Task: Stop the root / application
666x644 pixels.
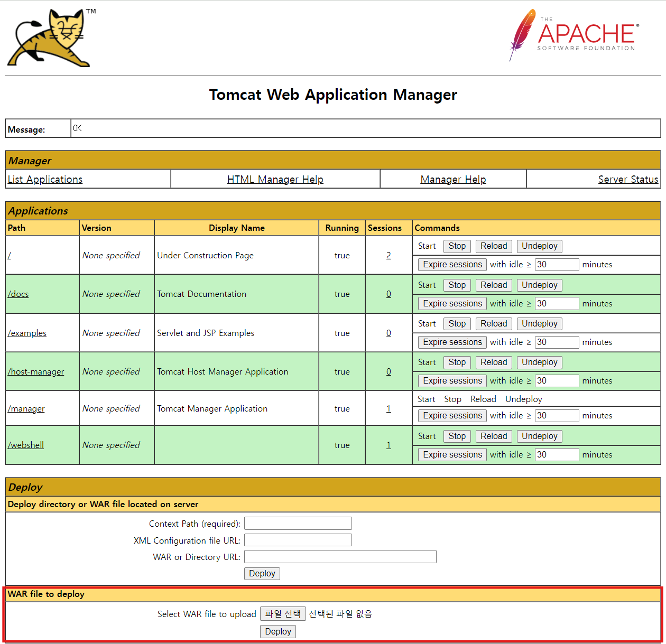Action: tap(457, 246)
